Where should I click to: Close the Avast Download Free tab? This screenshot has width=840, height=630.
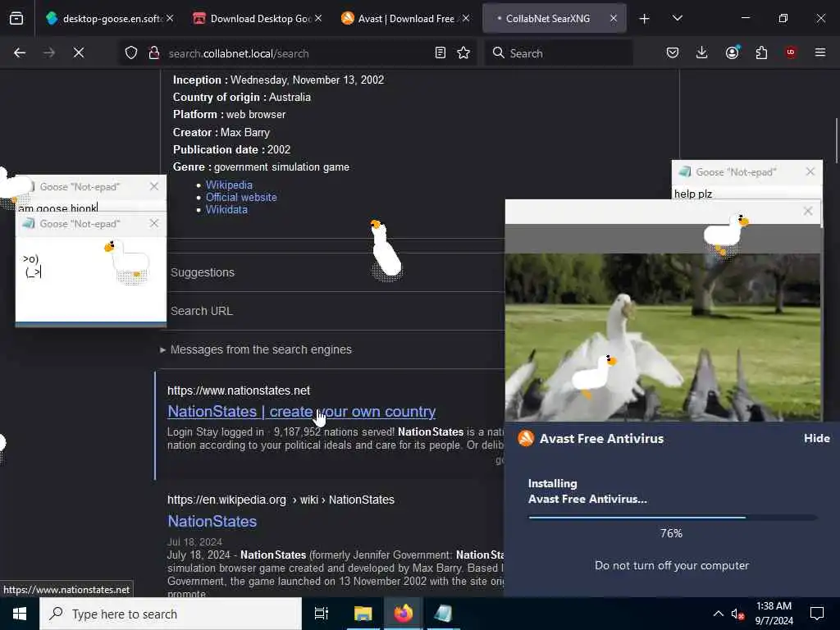click(x=466, y=18)
